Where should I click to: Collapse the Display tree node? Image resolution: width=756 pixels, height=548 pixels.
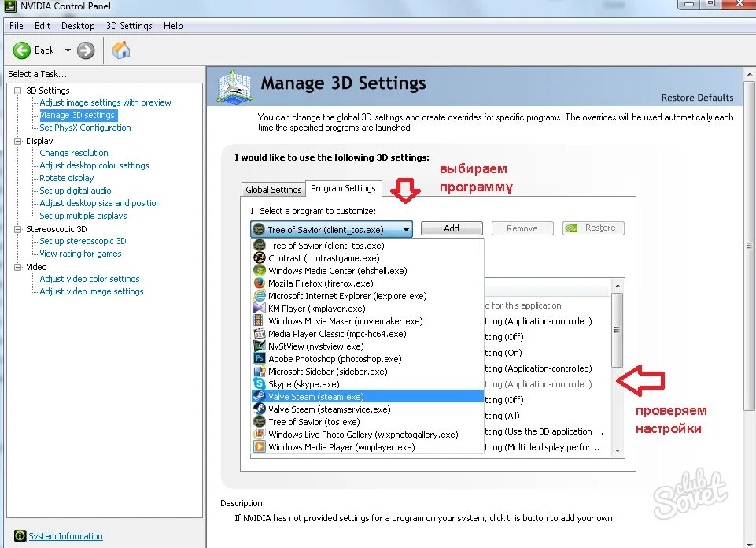(x=18, y=142)
